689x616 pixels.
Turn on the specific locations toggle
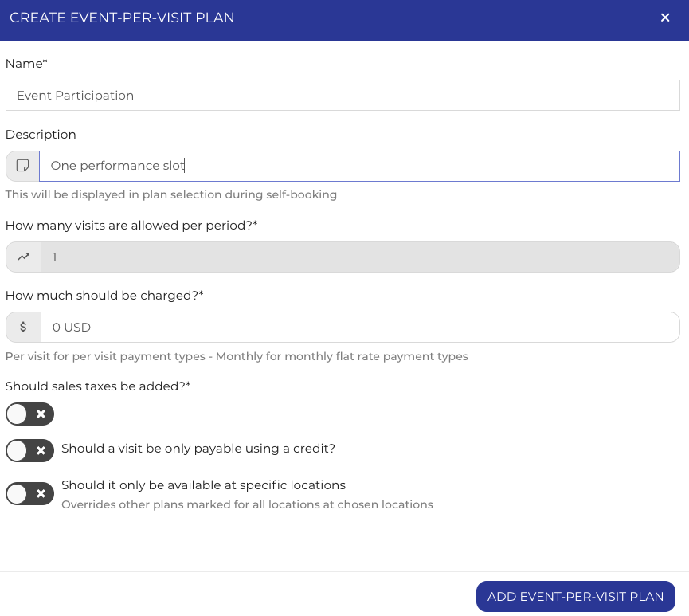[x=29, y=493]
